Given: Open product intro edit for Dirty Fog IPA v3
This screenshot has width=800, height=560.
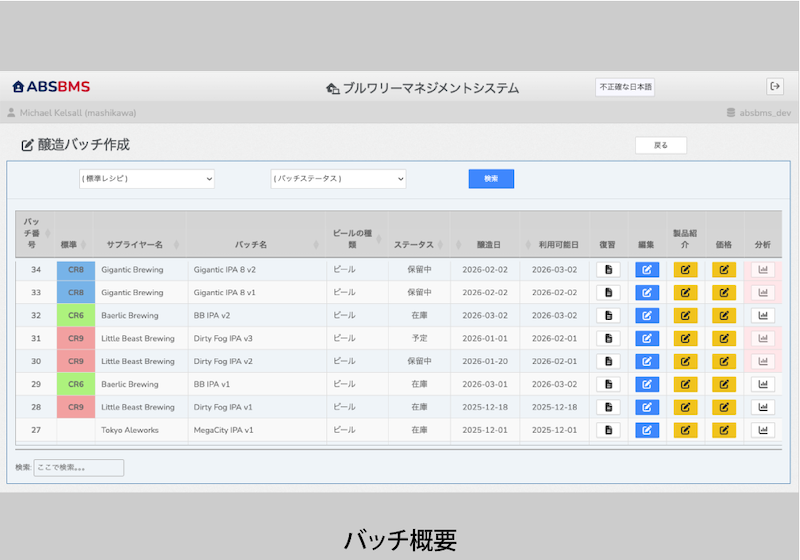Looking at the screenshot, I should pyautogui.click(x=685, y=339).
